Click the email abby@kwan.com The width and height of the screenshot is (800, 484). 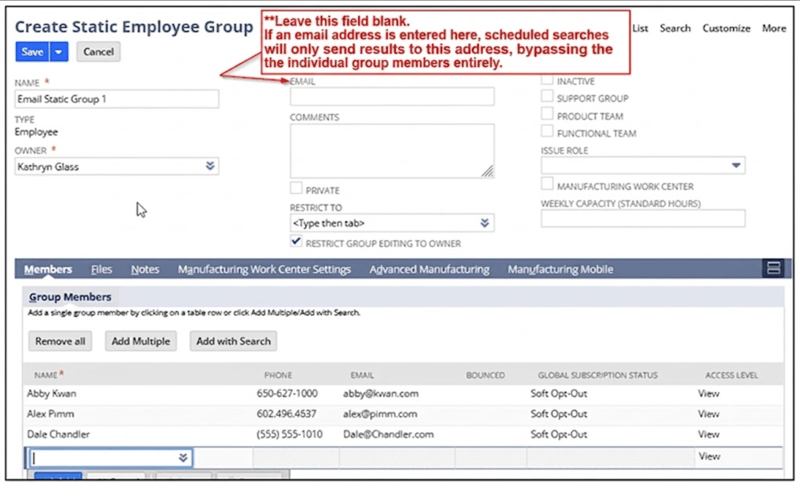coord(381,394)
